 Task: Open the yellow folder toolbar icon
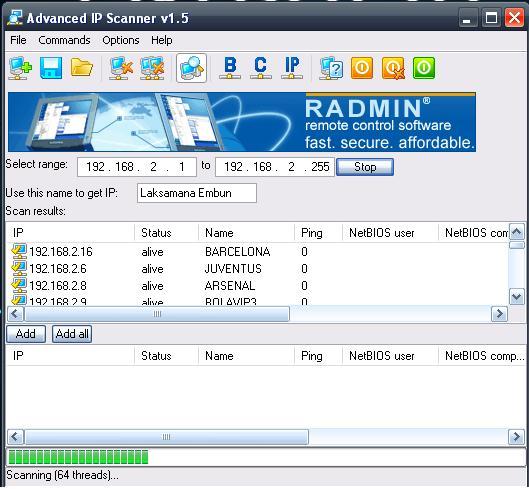pyautogui.click(x=81, y=67)
